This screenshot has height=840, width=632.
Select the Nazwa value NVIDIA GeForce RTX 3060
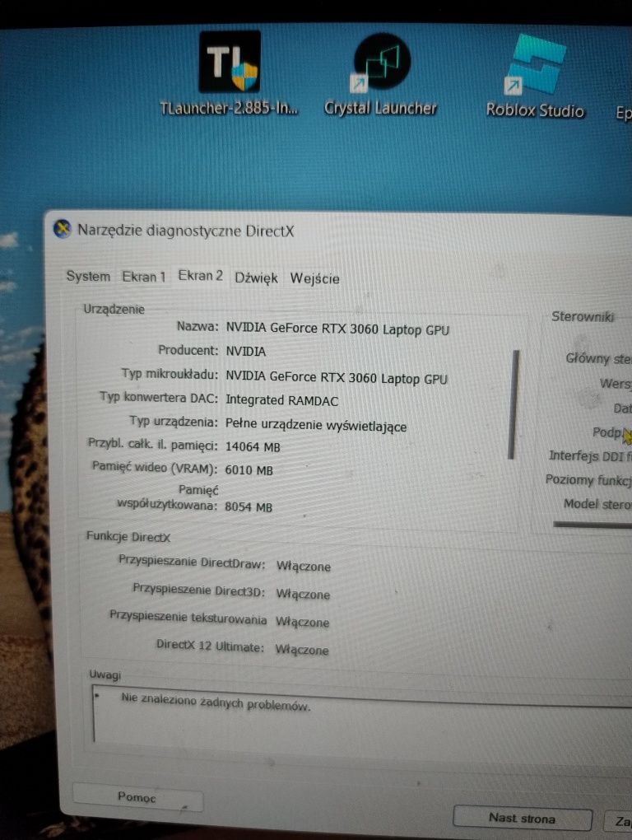pos(337,329)
